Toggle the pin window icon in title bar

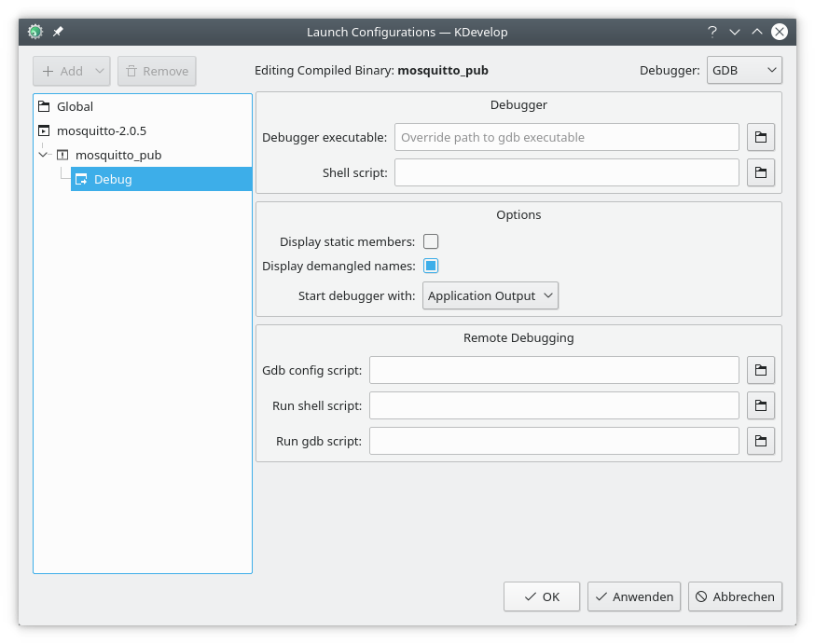point(58,32)
